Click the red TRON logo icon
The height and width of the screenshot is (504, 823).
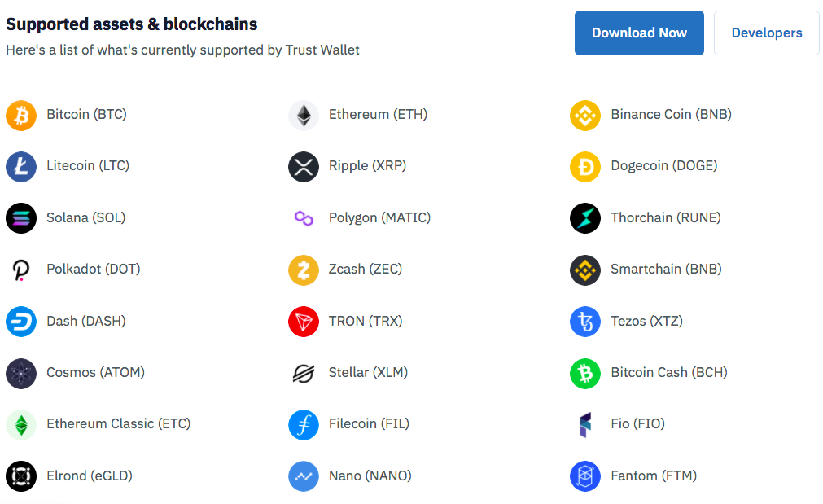(x=304, y=322)
